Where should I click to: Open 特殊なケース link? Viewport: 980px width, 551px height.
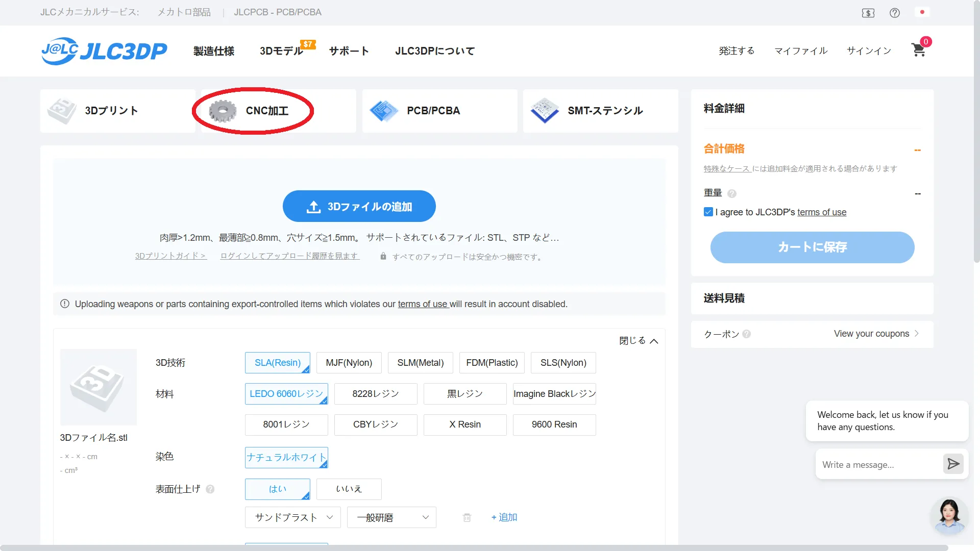click(727, 169)
